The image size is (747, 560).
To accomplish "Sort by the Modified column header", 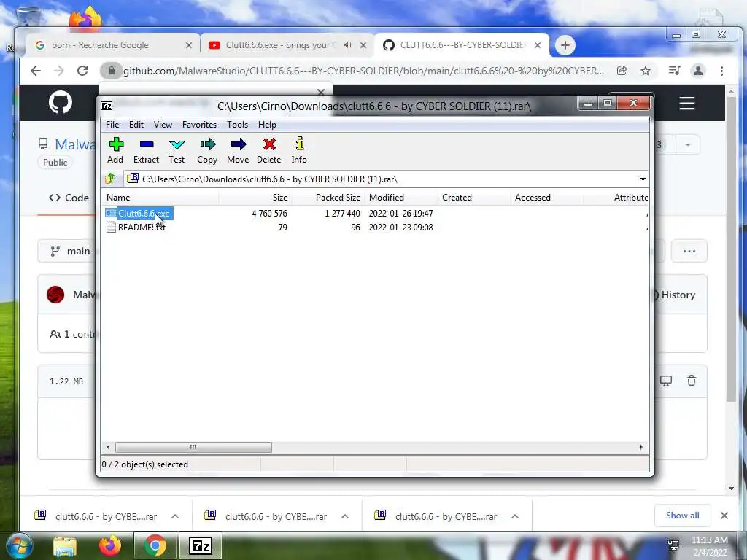I will pos(400,197).
